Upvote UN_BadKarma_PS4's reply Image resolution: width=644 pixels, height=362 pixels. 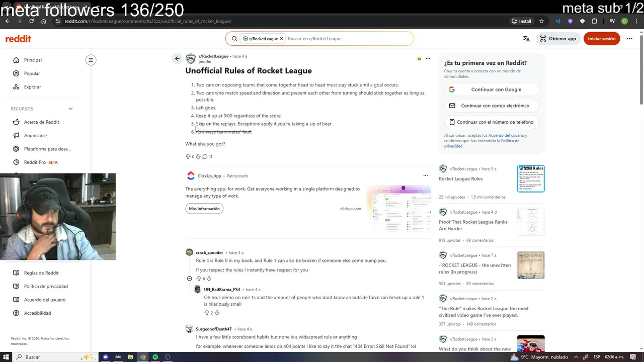tap(207, 313)
